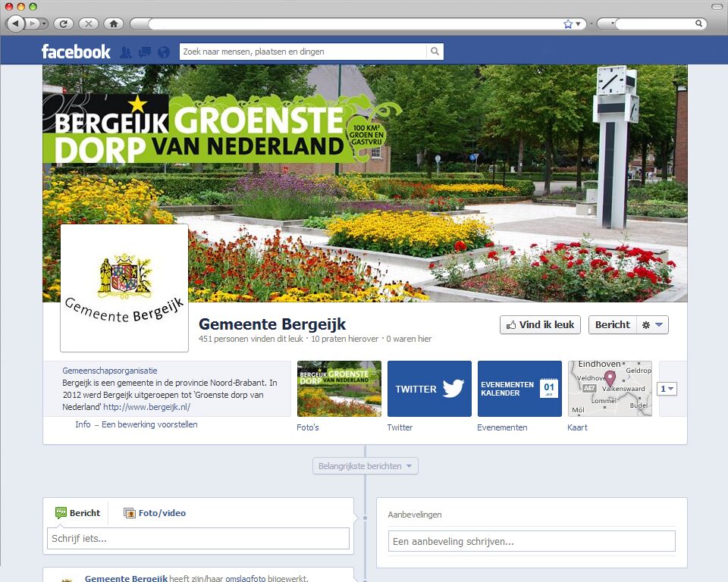The width and height of the screenshot is (728, 582).
Task: Click the Kaart label link
Action: pos(578,427)
